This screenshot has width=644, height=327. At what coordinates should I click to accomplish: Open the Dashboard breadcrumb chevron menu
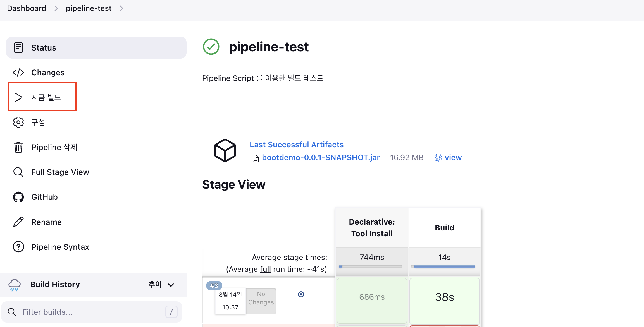click(x=56, y=9)
